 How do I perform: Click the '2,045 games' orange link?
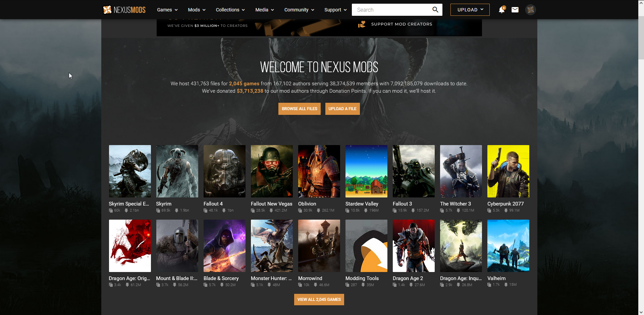(244, 84)
